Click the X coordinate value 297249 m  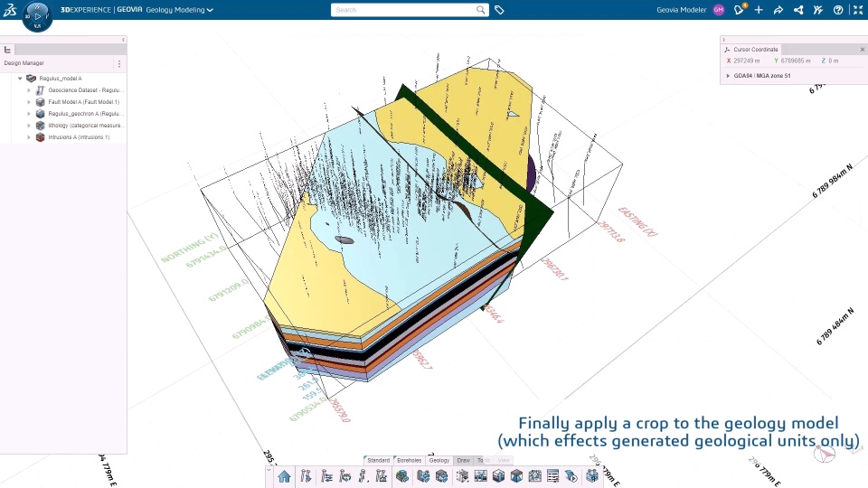(747, 61)
